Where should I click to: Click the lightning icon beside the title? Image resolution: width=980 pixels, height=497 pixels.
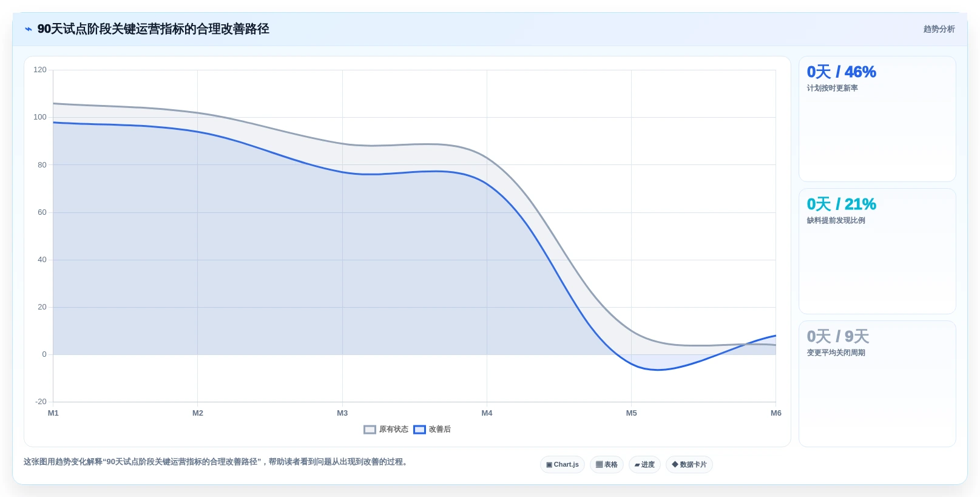pos(29,29)
